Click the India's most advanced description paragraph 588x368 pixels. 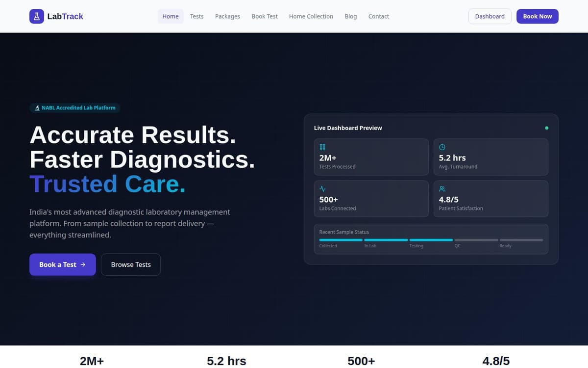(130, 224)
